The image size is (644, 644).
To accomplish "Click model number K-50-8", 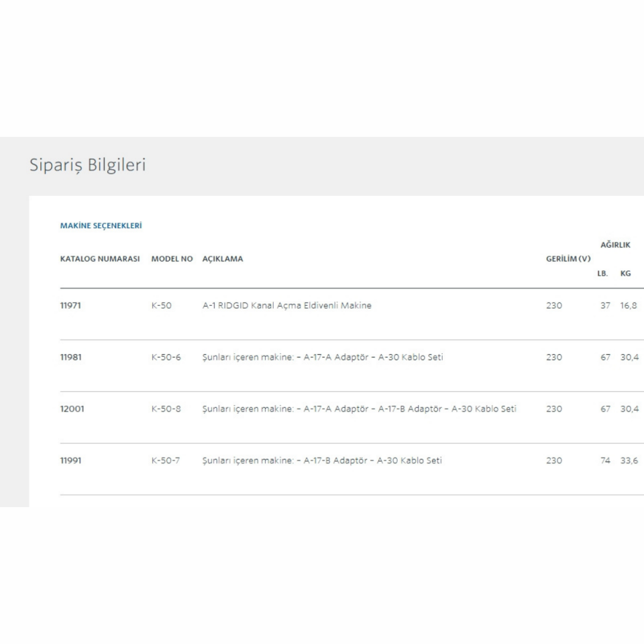I will (x=166, y=409).
